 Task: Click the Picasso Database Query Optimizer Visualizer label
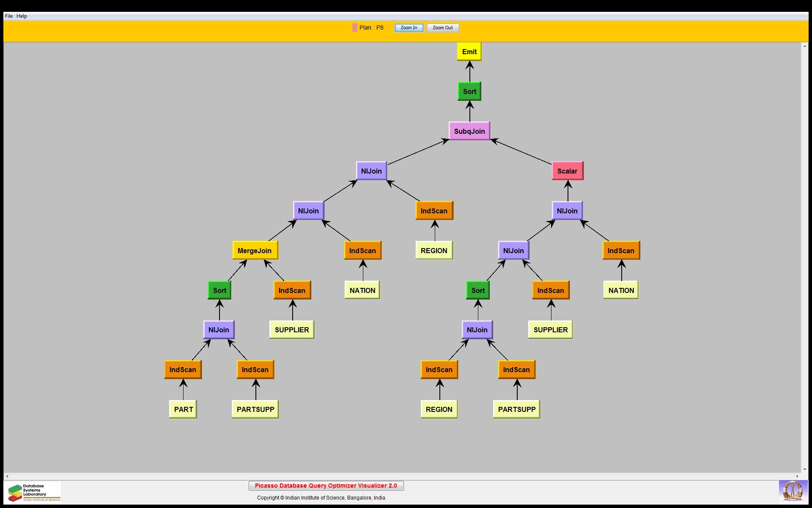click(326, 486)
